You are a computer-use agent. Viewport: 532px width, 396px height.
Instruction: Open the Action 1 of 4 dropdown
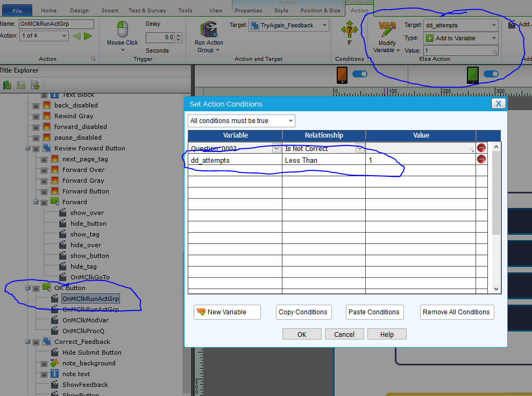pos(64,36)
